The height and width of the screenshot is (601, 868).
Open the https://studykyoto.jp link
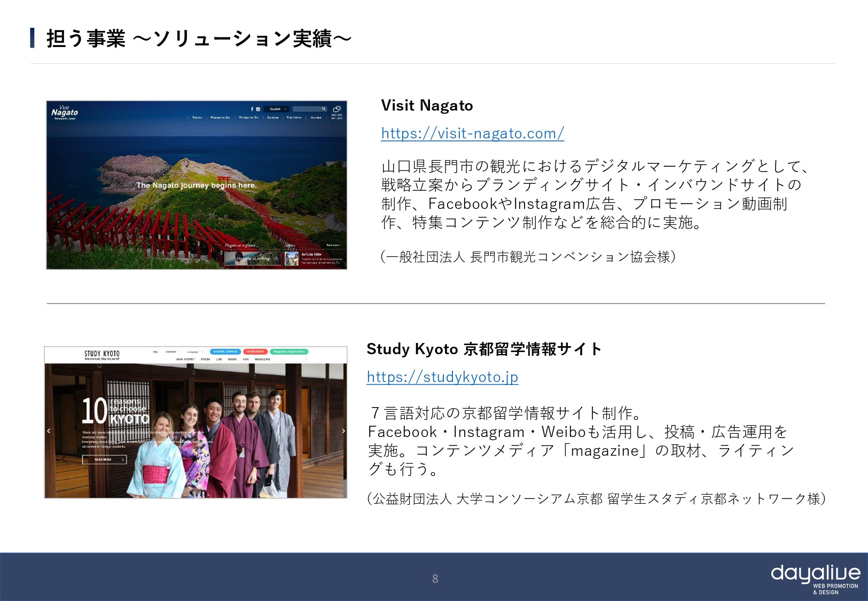[x=442, y=377]
